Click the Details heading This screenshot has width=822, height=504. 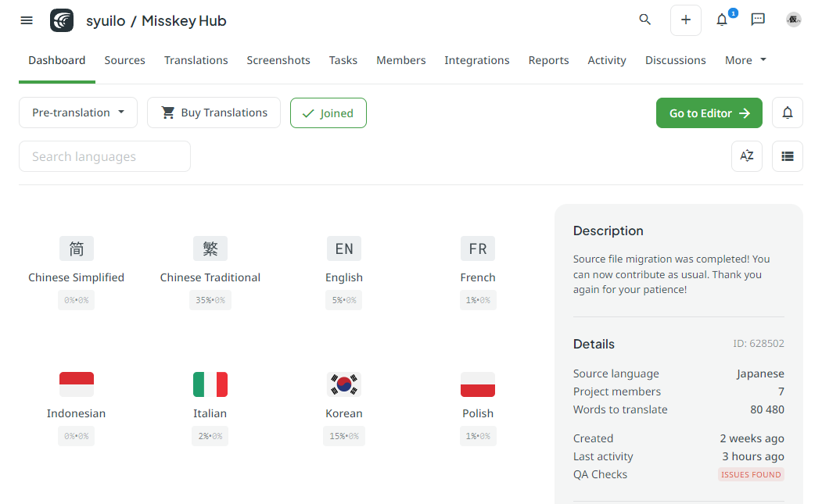tap(594, 345)
